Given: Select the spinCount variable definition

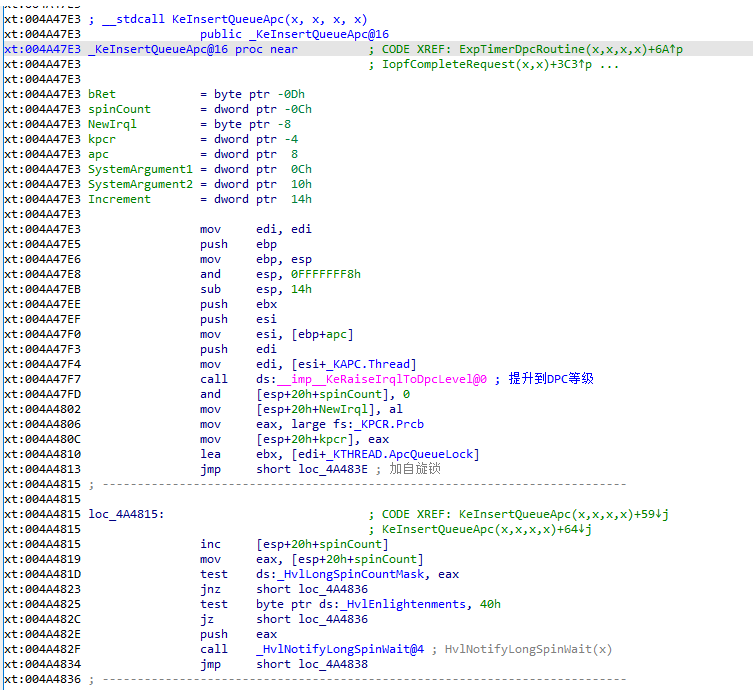Looking at the screenshot, I should click(x=119, y=109).
